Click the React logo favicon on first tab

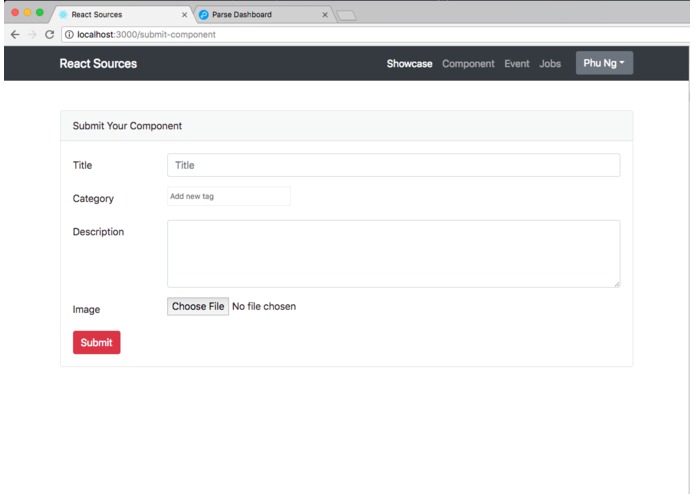(x=63, y=15)
